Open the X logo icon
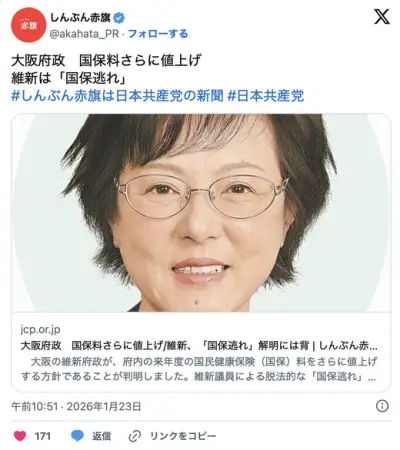The height and width of the screenshot is (450, 400). click(x=382, y=17)
